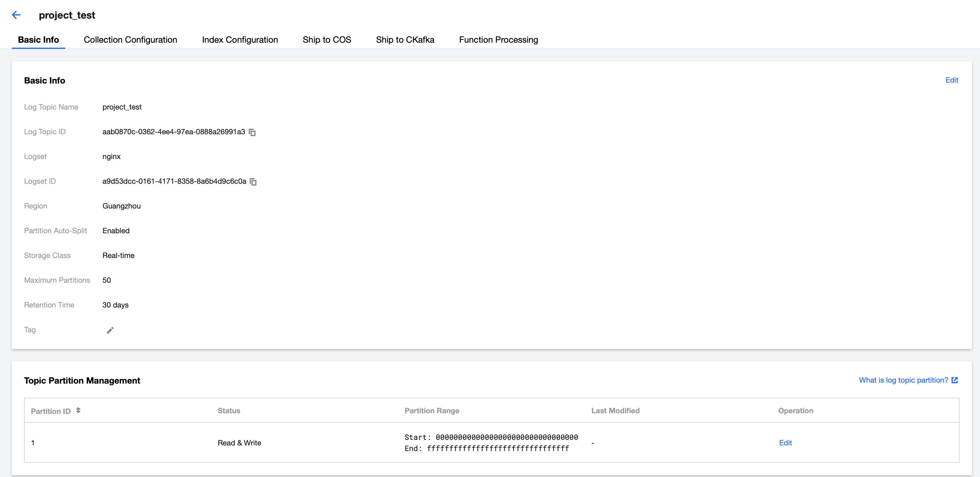Click the Log Topic ID text value
980x477 pixels.
174,131
